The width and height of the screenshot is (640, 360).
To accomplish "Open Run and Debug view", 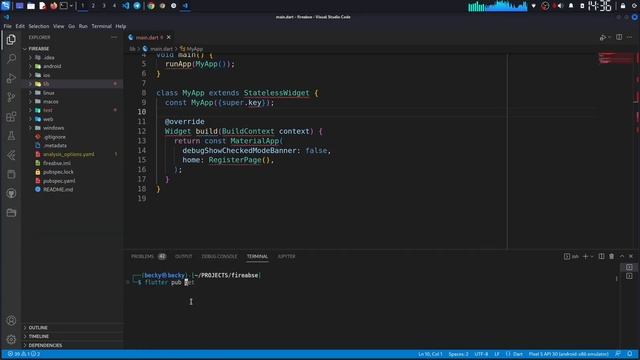I will (11, 78).
